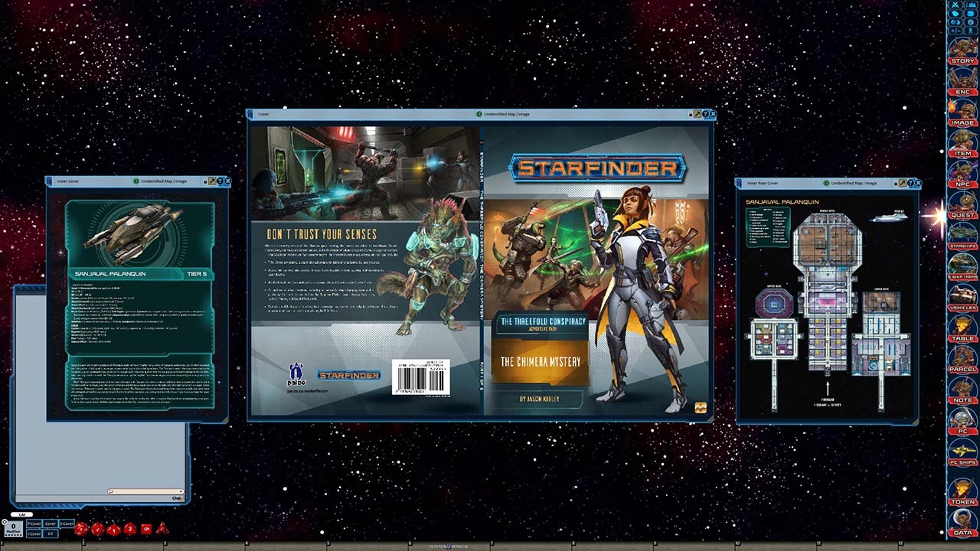The width and height of the screenshot is (980, 551).
Task: Toggle the P-Cover modifier button
Action: point(33,523)
